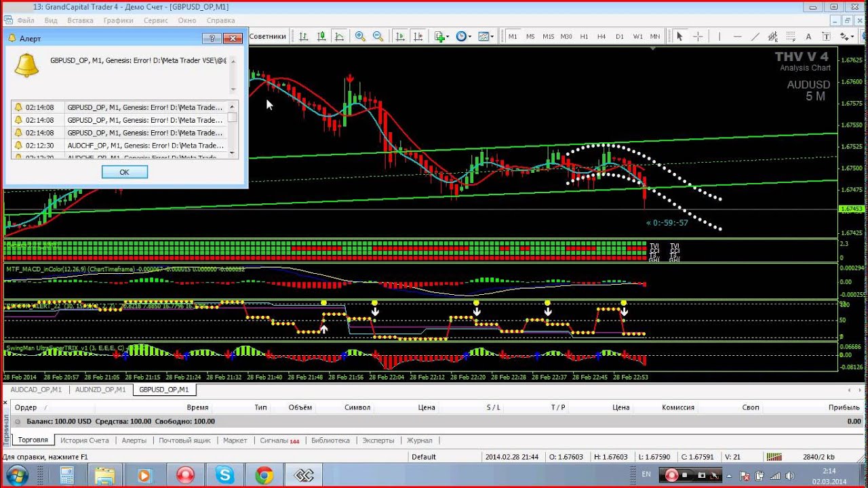Image resolution: width=868 pixels, height=488 pixels.
Task: Zoom in on the chart
Action: pos(360,37)
